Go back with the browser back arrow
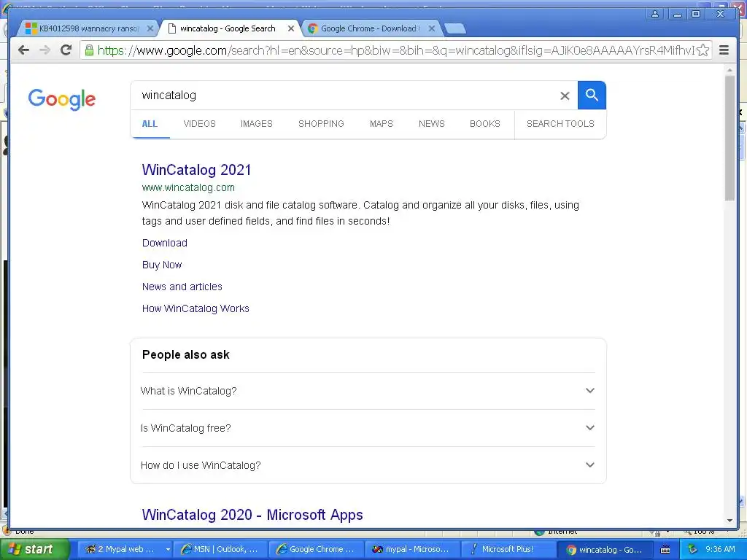747x560 pixels. 23,50
